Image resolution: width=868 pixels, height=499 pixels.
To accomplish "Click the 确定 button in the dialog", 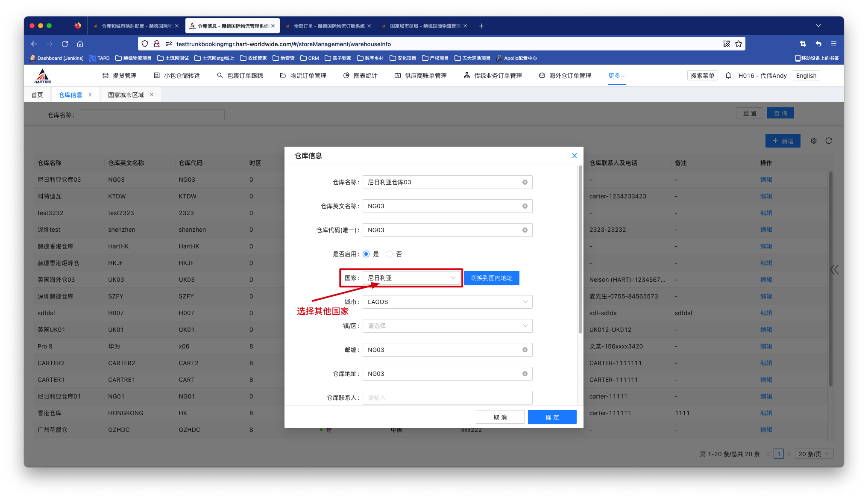I will [552, 417].
